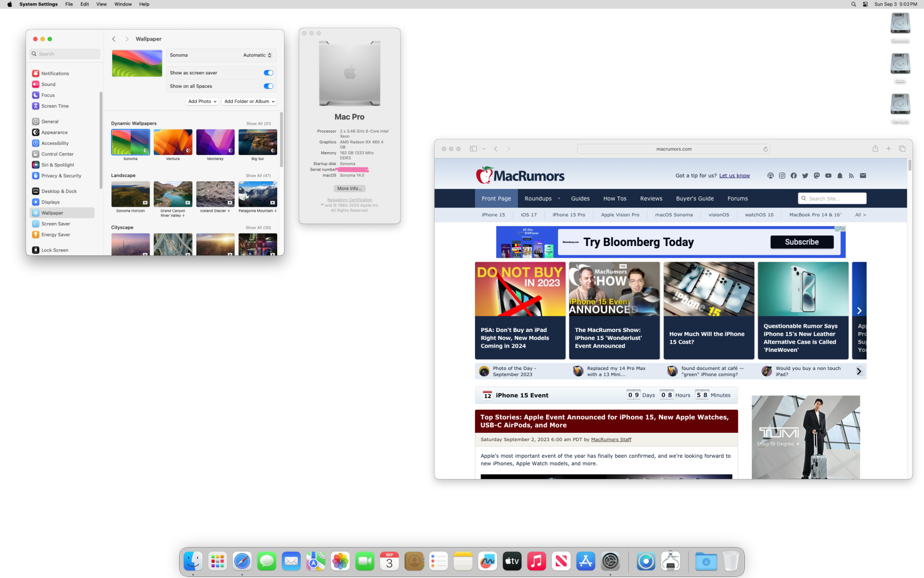Image resolution: width=924 pixels, height=578 pixels.
Task: Open Calendar app in the Dock
Action: (x=389, y=561)
